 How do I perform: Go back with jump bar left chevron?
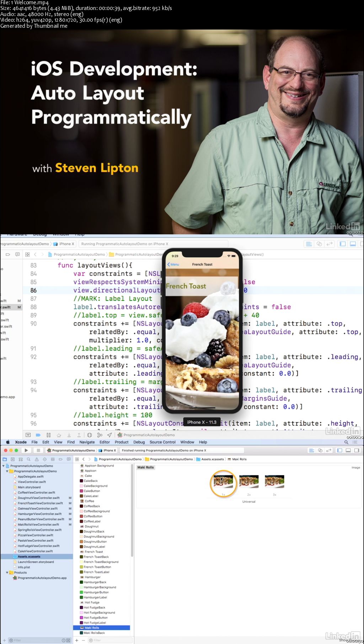84,459
